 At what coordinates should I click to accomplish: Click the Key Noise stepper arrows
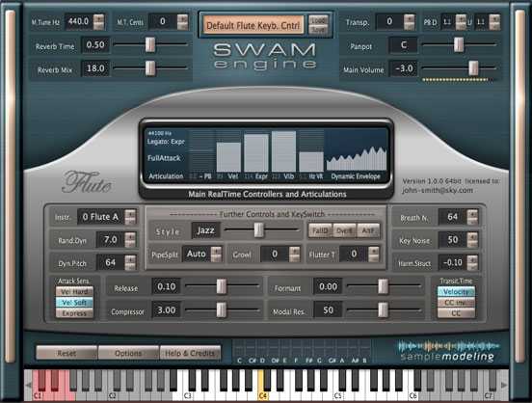pos(472,240)
